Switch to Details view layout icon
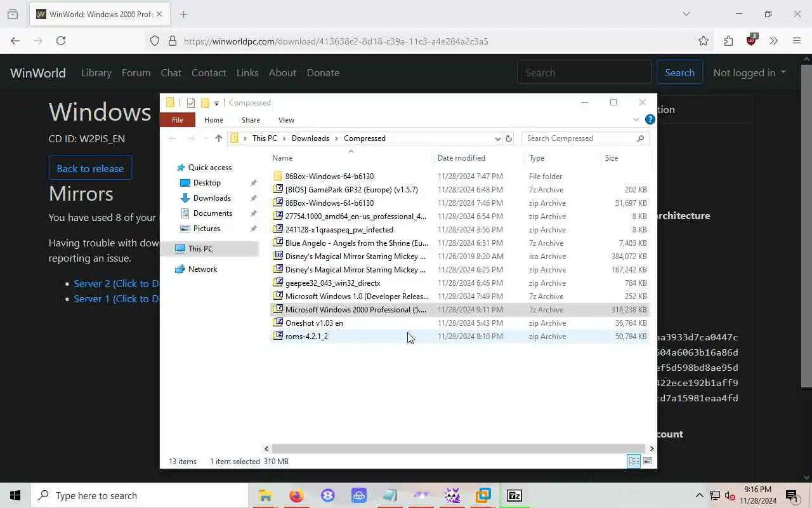The height and width of the screenshot is (508, 812). [x=634, y=462]
